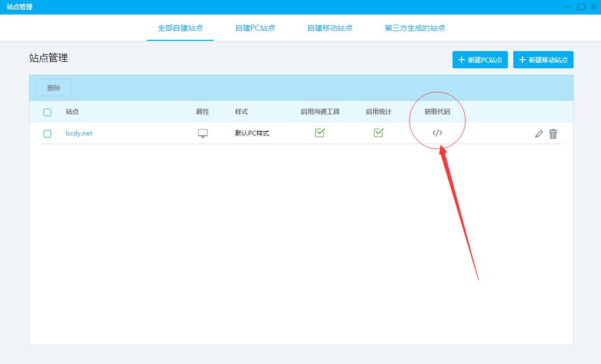The height and width of the screenshot is (364, 601).
Task: Open the code snippet via </> icon
Action: [437, 133]
